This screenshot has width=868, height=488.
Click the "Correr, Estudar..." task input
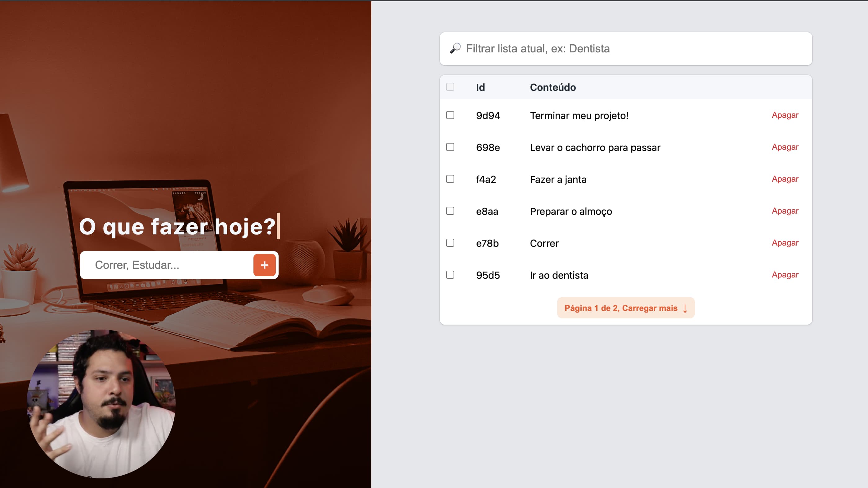point(162,265)
